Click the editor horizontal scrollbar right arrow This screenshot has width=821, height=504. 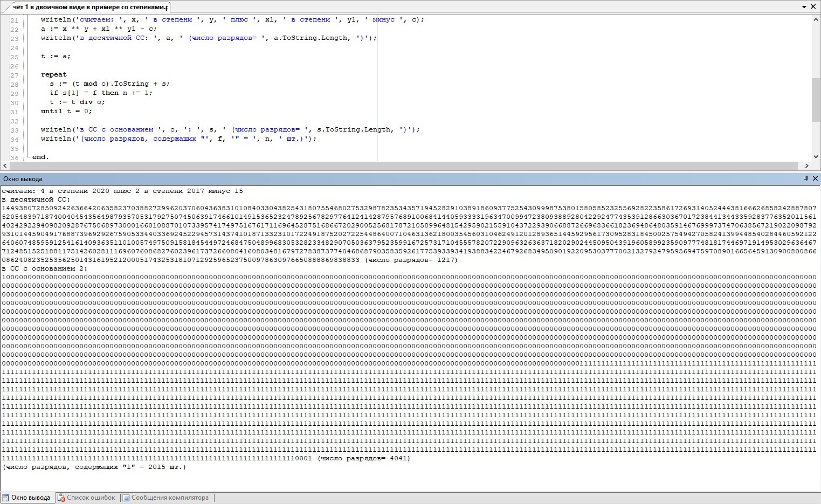pyautogui.click(x=807, y=165)
